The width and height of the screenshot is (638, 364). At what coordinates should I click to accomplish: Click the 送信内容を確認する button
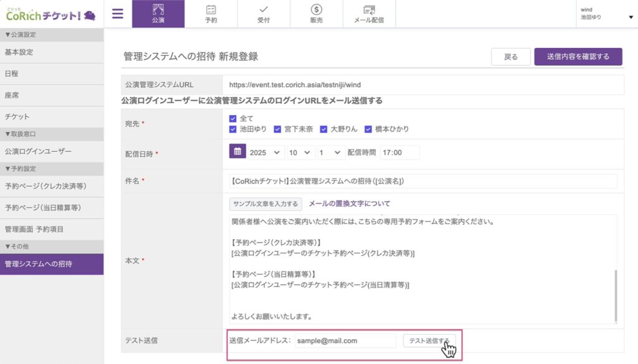(578, 57)
